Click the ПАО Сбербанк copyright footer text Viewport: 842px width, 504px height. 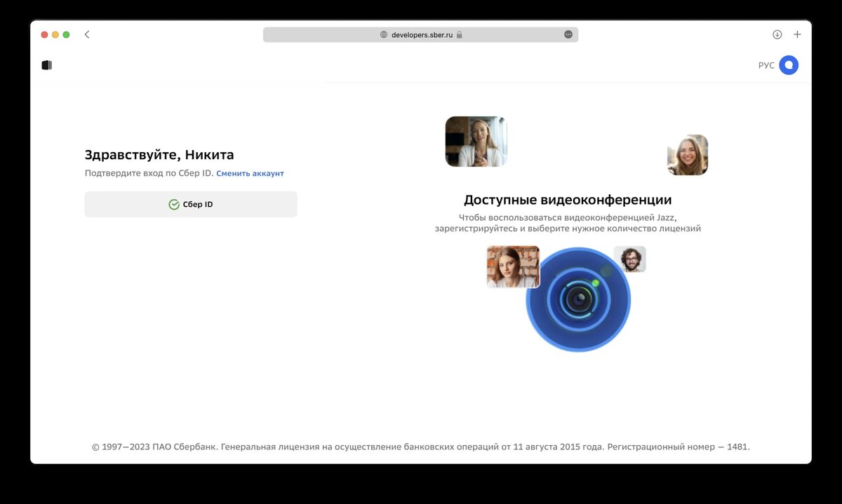(421, 447)
